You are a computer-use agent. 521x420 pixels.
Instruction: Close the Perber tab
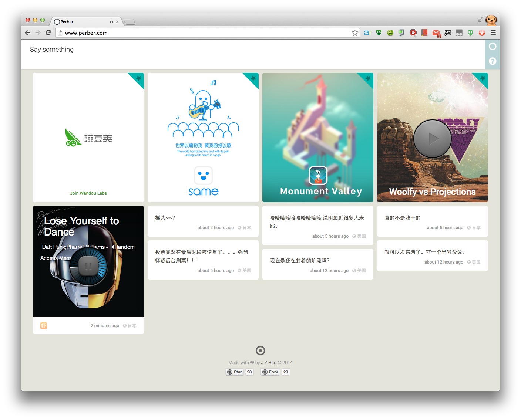coord(117,22)
